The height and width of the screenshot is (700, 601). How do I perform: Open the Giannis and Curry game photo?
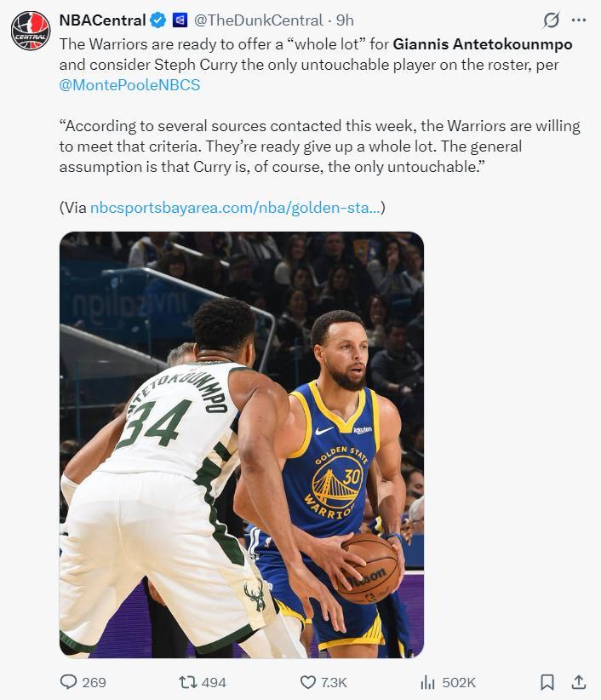242,445
